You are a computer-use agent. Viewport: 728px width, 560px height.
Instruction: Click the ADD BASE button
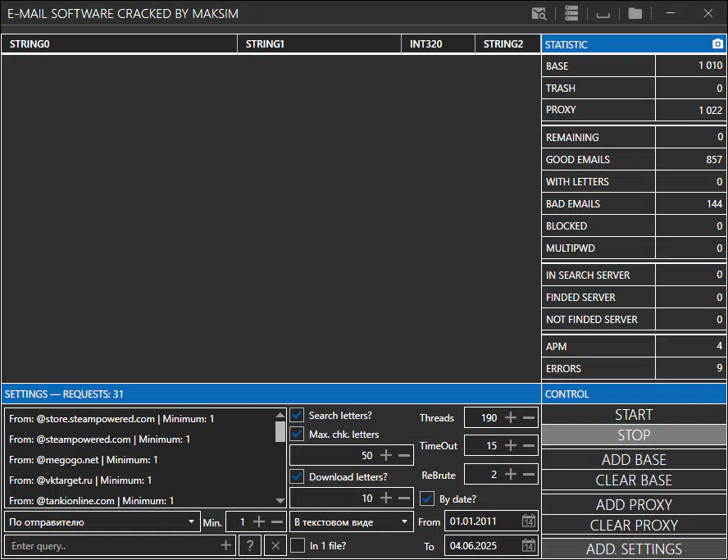[634, 459]
